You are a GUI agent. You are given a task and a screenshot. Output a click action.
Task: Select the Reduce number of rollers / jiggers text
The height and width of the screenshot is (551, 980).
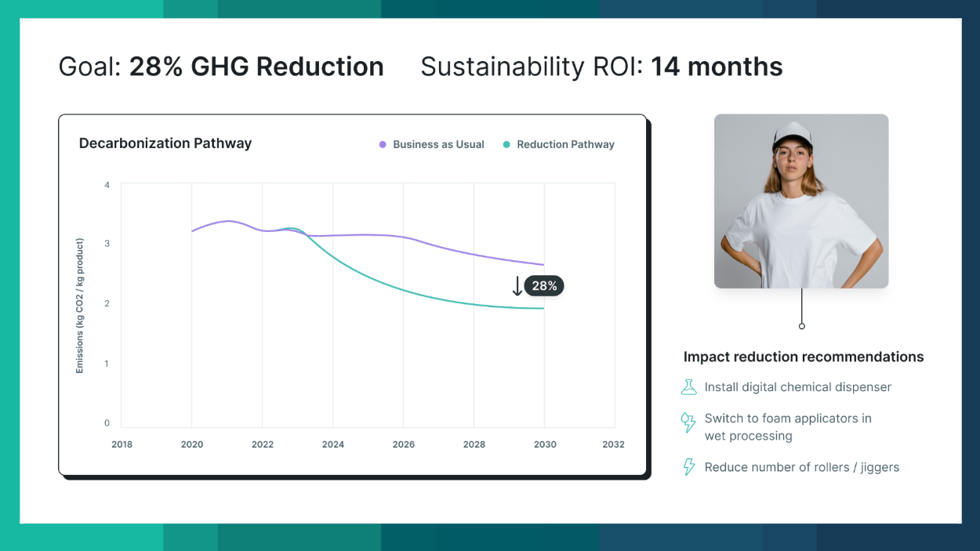tap(801, 467)
